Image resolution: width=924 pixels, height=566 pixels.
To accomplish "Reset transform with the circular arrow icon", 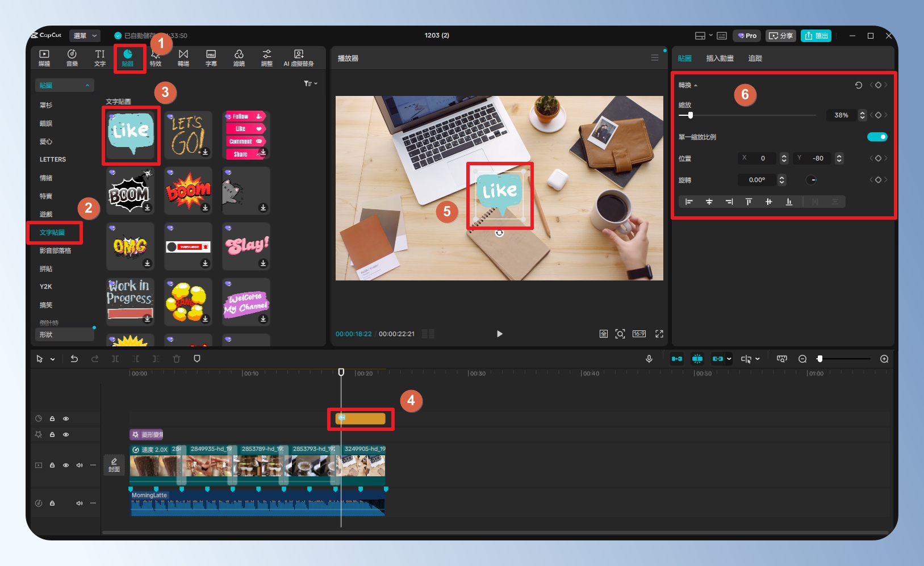I will coord(858,85).
